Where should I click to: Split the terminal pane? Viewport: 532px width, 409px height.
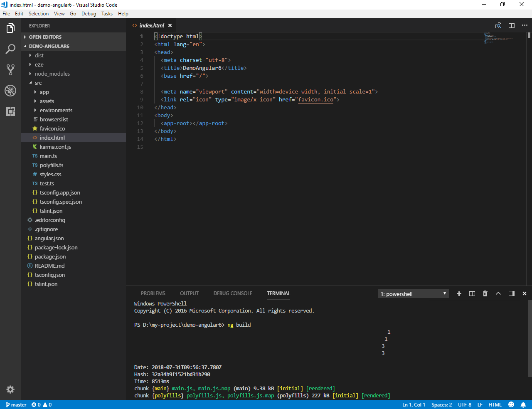[x=472, y=293]
